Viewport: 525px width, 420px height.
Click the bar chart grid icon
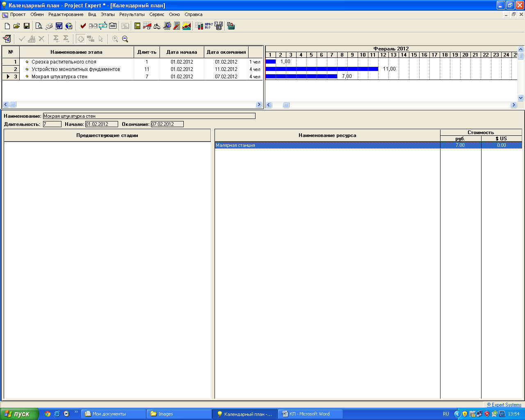199,26
